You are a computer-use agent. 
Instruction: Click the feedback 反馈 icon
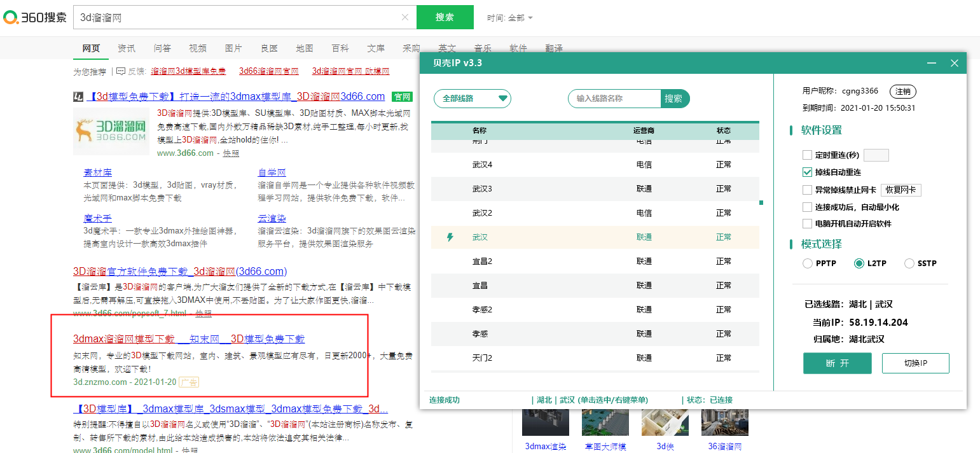[x=121, y=71]
